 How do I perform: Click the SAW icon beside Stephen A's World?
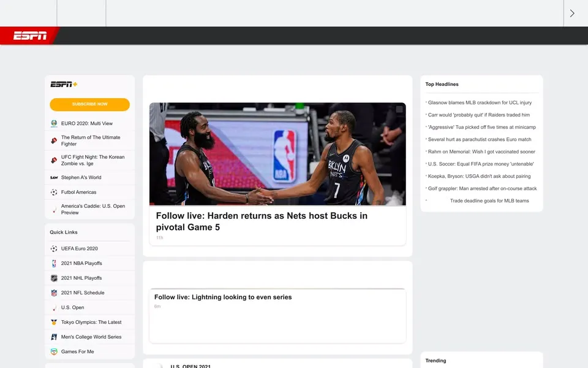coord(54,178)
